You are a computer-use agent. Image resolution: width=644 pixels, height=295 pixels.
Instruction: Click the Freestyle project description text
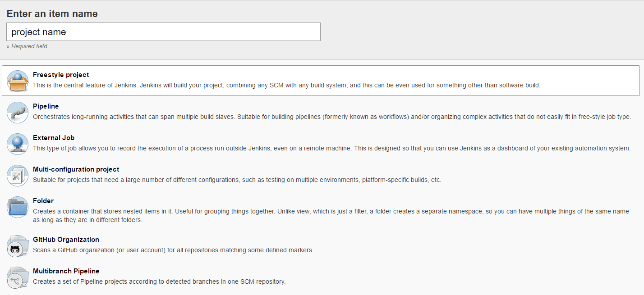286,85
